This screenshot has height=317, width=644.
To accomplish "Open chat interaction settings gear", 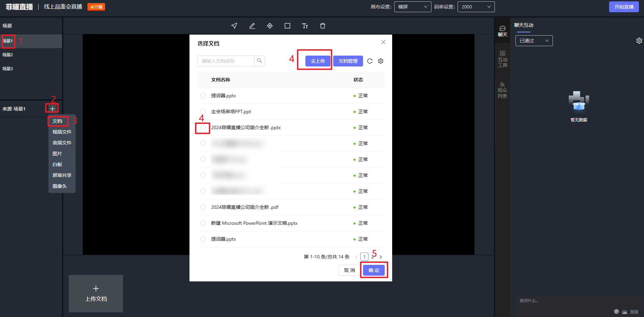I will 639,41.
